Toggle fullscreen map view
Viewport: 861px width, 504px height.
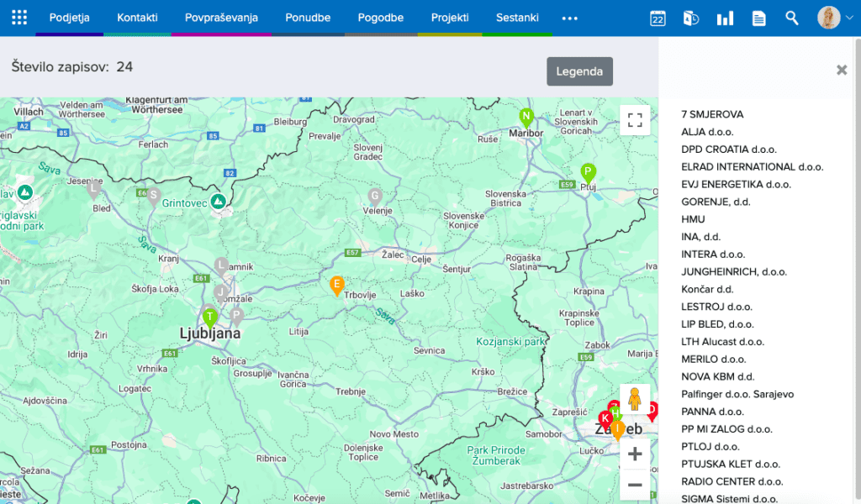tap(635, 120)
